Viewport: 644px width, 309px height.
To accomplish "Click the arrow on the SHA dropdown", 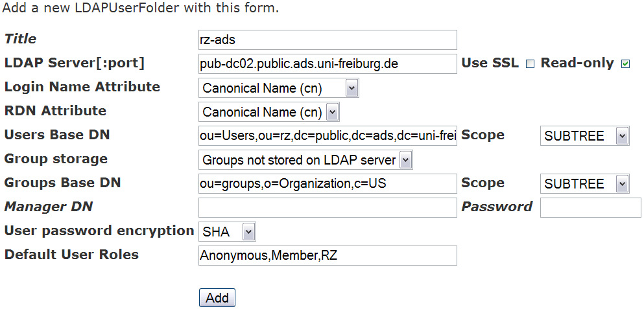I will coord(248,233).
